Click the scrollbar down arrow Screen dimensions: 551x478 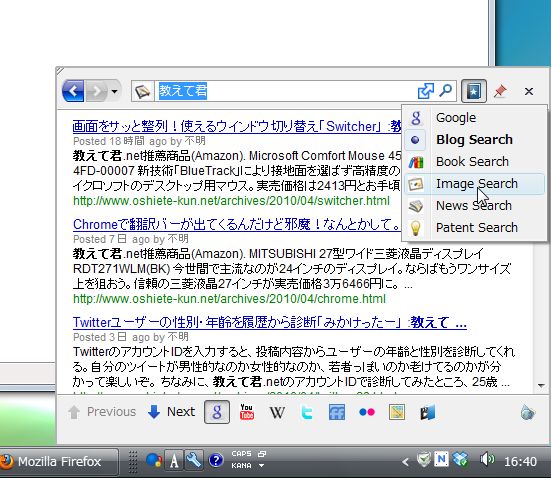pos(541,386)
